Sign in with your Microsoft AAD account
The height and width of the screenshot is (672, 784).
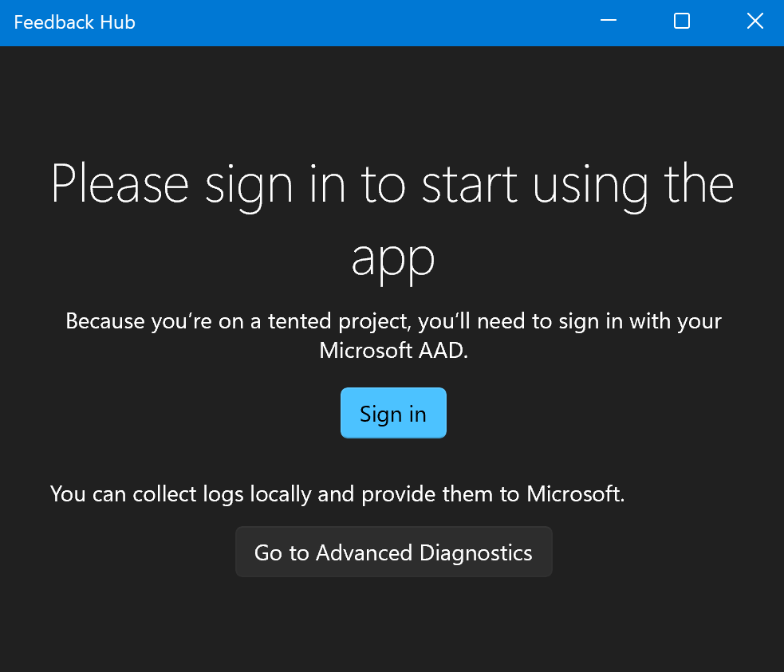pyautogui.click(x=393, y=413)
